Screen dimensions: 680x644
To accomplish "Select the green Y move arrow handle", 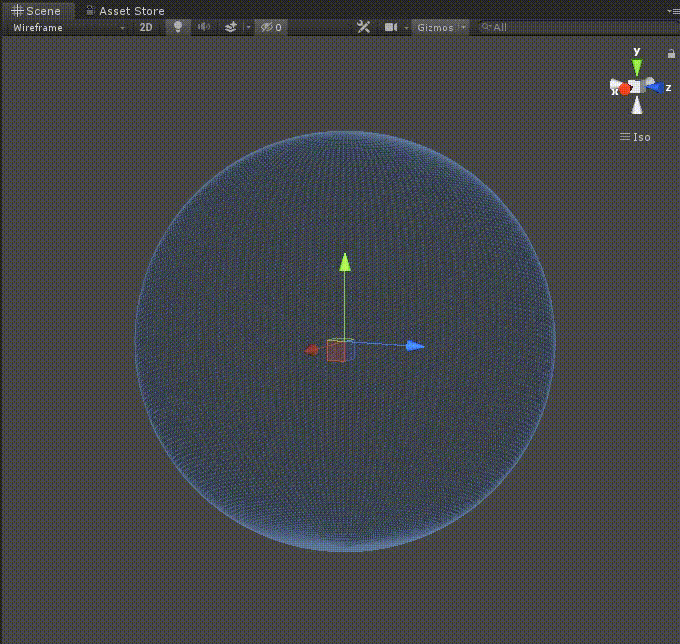I will tap(345, 263).
